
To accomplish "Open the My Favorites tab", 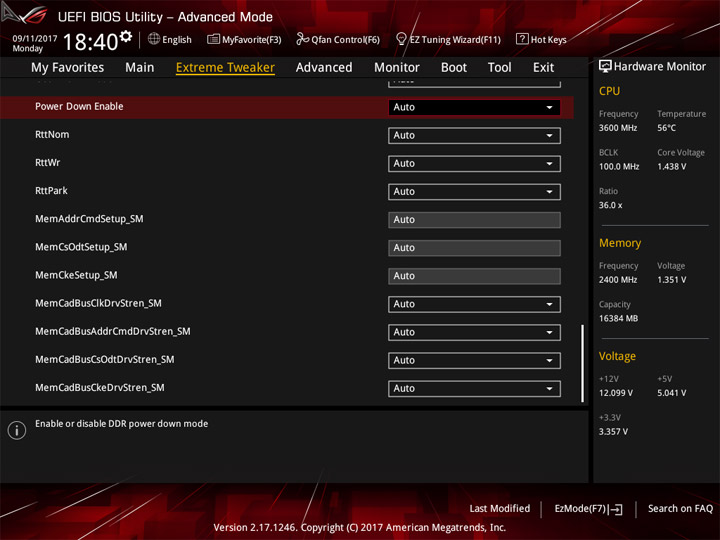I will pyautogui.click(x=68, y=68).
